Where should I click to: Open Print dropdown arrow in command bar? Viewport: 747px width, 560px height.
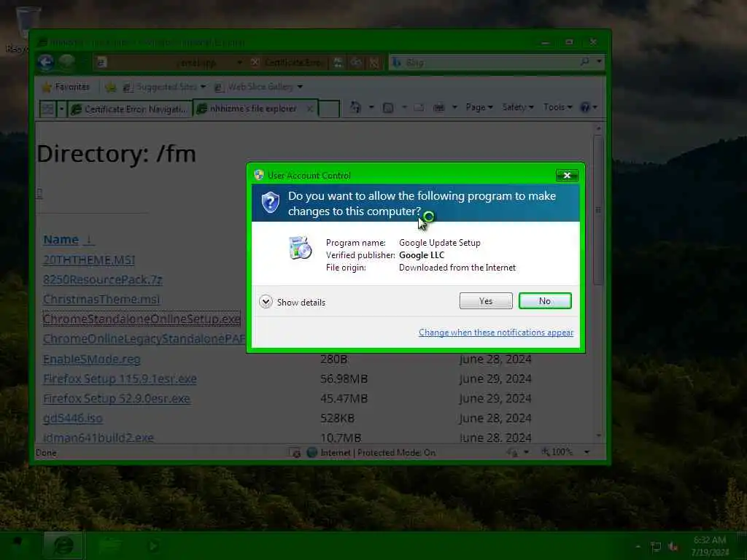(x=454, y=108)
